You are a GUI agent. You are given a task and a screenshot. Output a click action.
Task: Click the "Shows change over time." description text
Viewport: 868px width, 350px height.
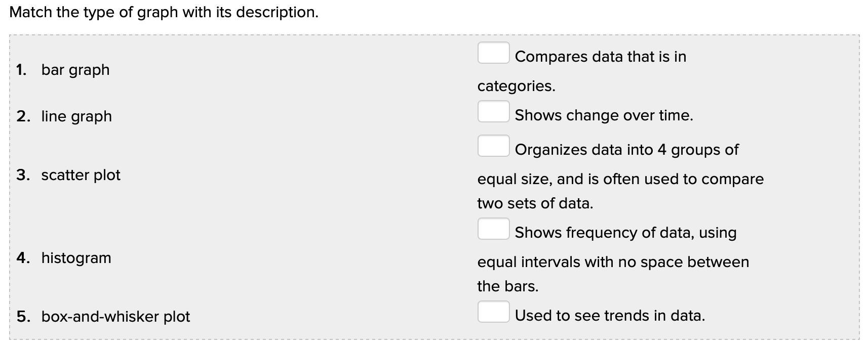click(604, 115)
